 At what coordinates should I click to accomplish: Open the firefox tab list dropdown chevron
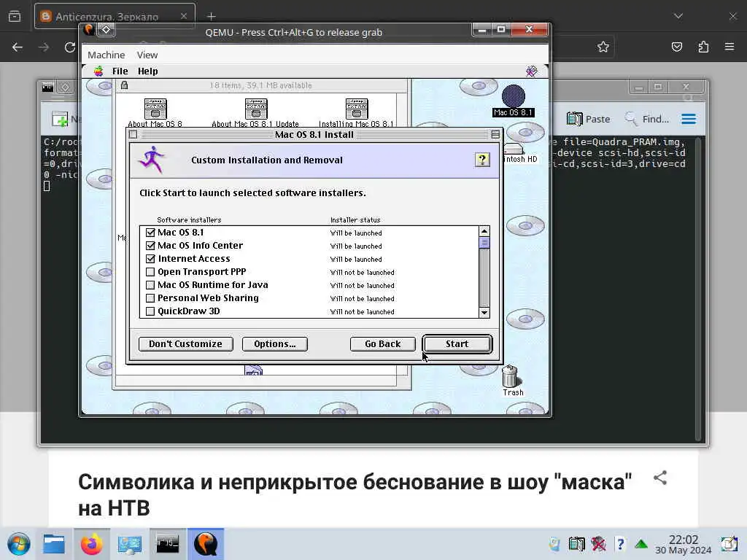[x=678, y=16]
